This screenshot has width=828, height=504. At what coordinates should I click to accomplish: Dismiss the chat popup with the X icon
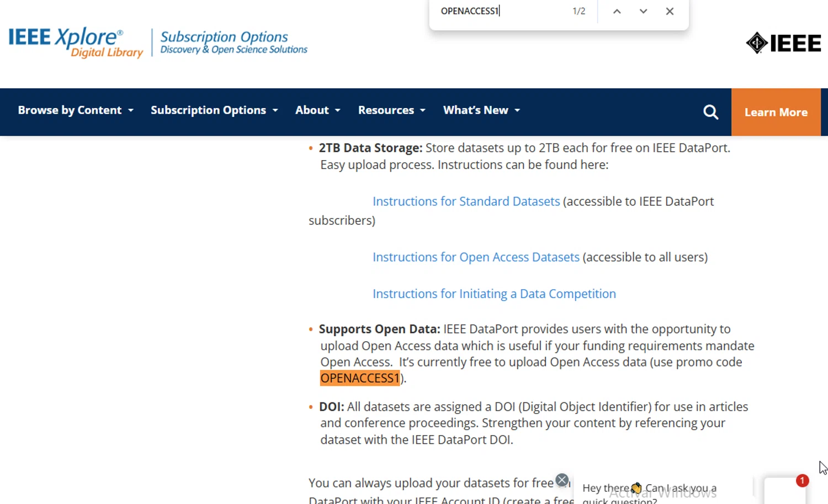click(562, 480)
